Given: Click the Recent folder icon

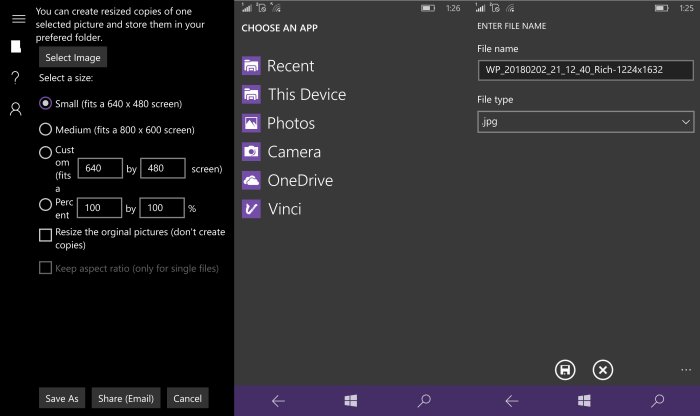Looking at the screenshot, I should tap(251, 66).
